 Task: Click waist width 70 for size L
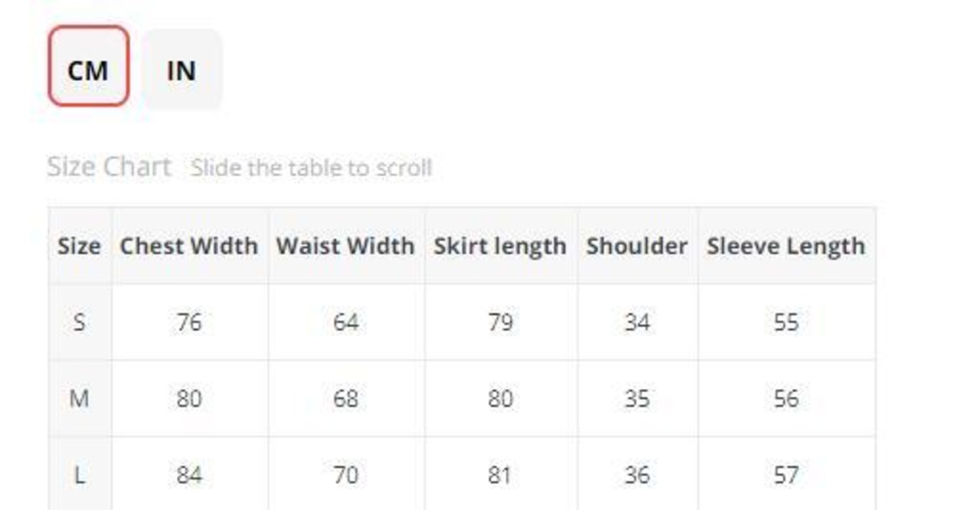click(x=345, y=475)
